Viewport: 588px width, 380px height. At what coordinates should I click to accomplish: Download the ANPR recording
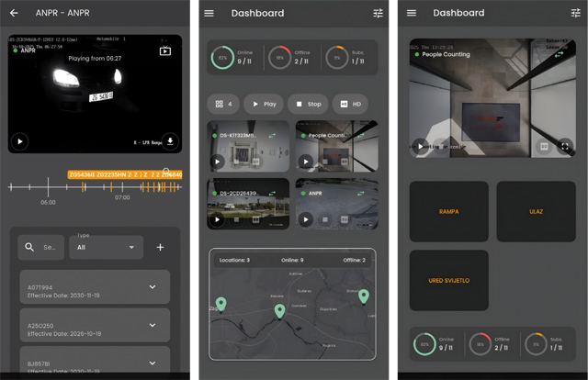tap(169, 141)
